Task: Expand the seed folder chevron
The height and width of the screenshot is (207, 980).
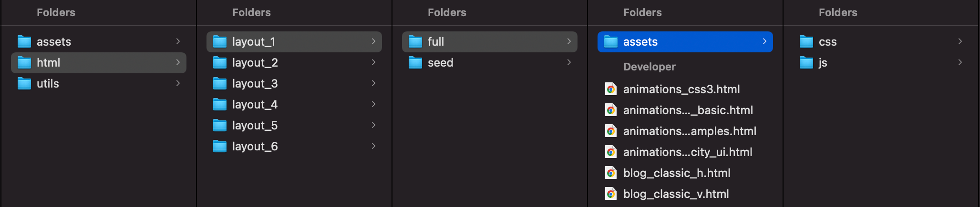Action: pos(569,62)
